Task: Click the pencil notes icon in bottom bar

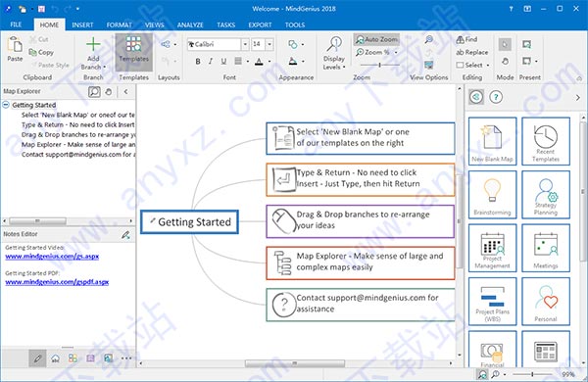Action: (x=37, y=358)
